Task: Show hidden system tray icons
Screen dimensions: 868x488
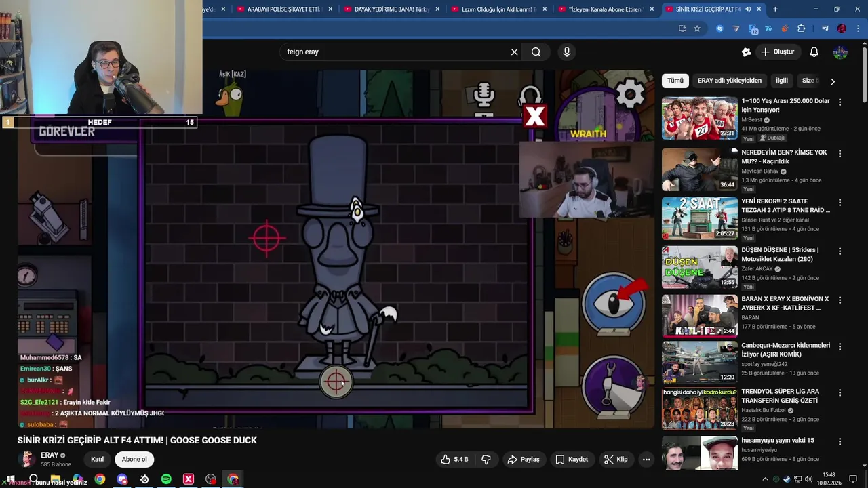Action: pyautogui.click(x=765, y=479)
